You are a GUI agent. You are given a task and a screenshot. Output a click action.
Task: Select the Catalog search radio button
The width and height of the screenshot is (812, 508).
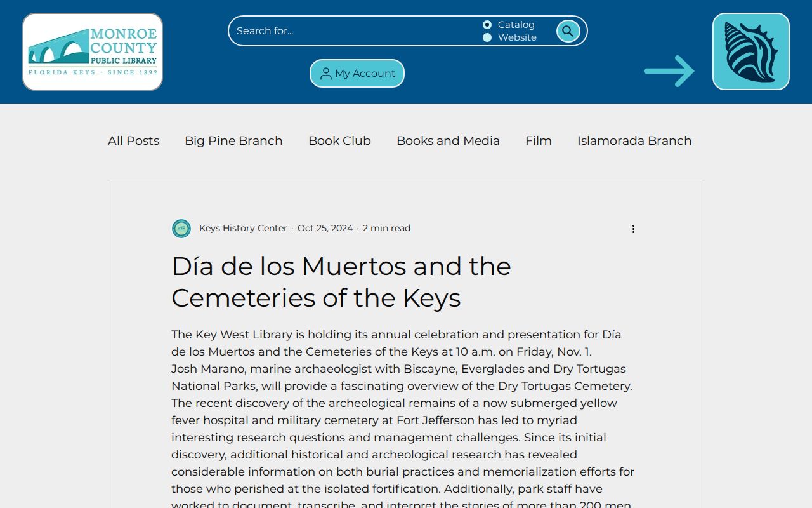487,25
